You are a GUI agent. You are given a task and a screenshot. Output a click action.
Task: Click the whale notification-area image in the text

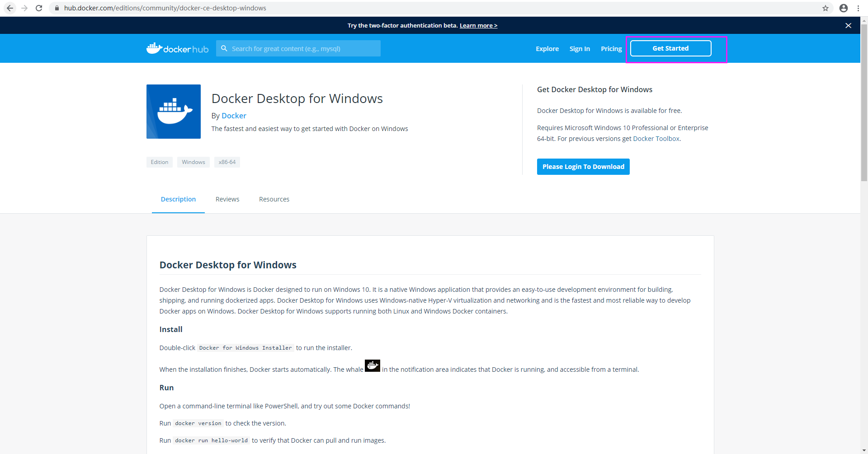click(372, 365)
